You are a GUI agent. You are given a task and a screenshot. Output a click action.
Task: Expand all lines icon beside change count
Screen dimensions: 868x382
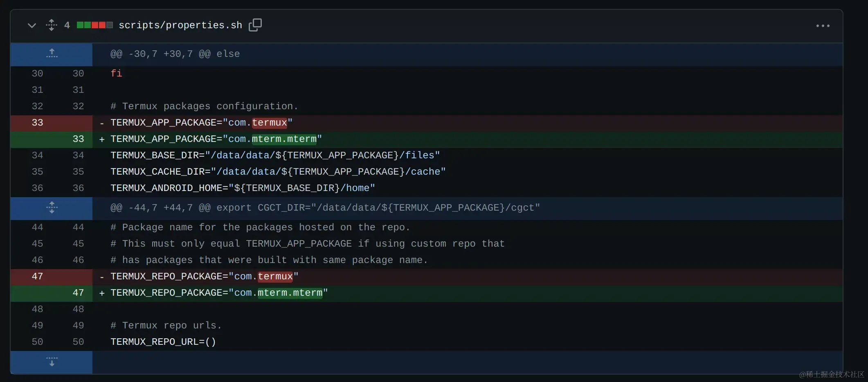pyautogui.click(x=52, y=25)
